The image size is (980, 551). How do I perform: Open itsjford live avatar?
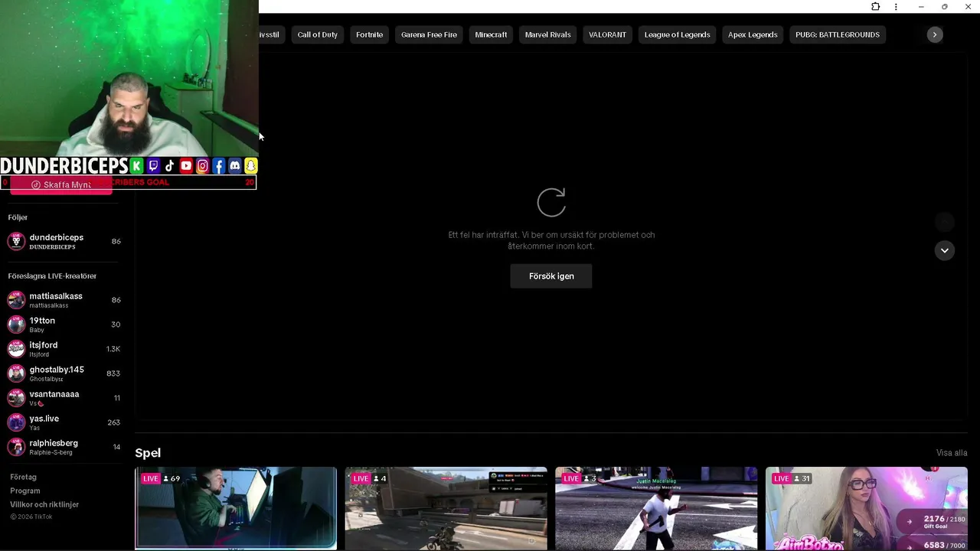(16, 349)
